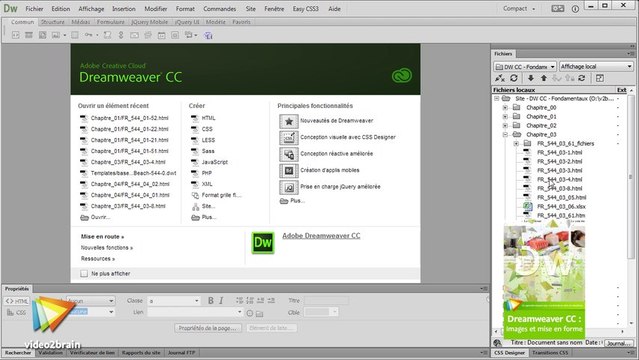Click the Ressources link
This screenshot has width=639, height=360.
[98, 258]
